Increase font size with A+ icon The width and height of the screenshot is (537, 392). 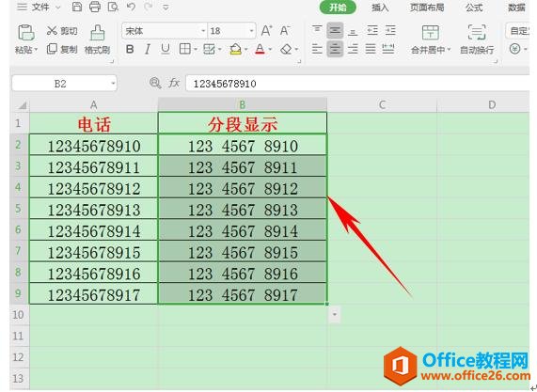coord(266,31)
